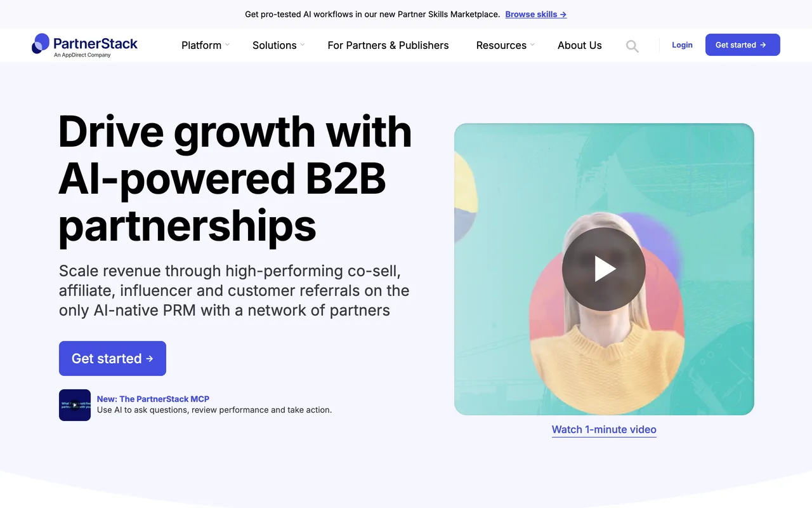
Task: Expand the Platform dropdown chevron
Action: (227, 45)
